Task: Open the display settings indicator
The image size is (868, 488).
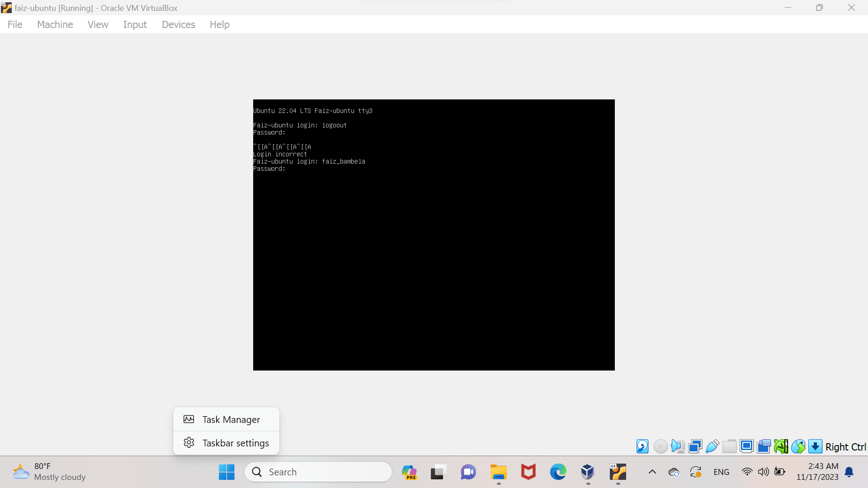Action: click(746, 446)
